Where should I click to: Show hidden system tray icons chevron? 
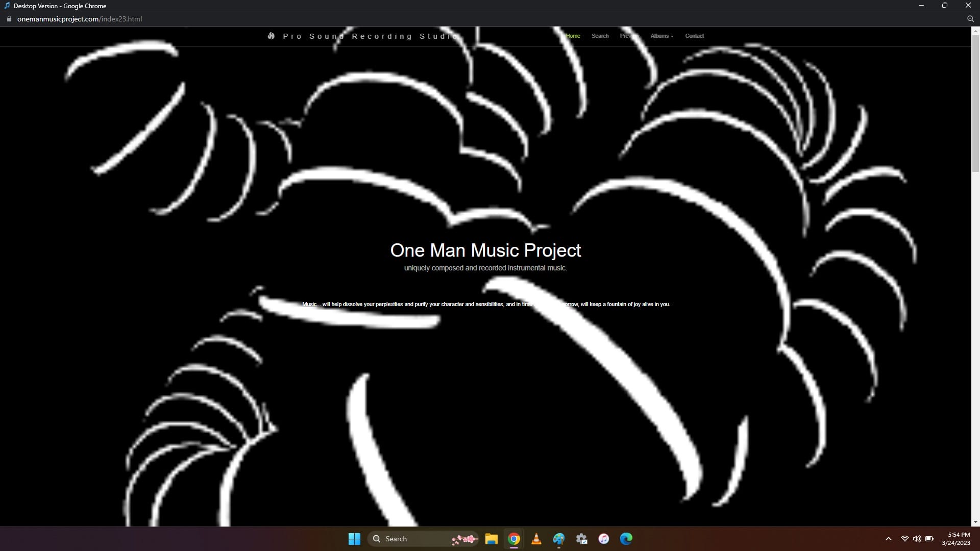(888, 539)
